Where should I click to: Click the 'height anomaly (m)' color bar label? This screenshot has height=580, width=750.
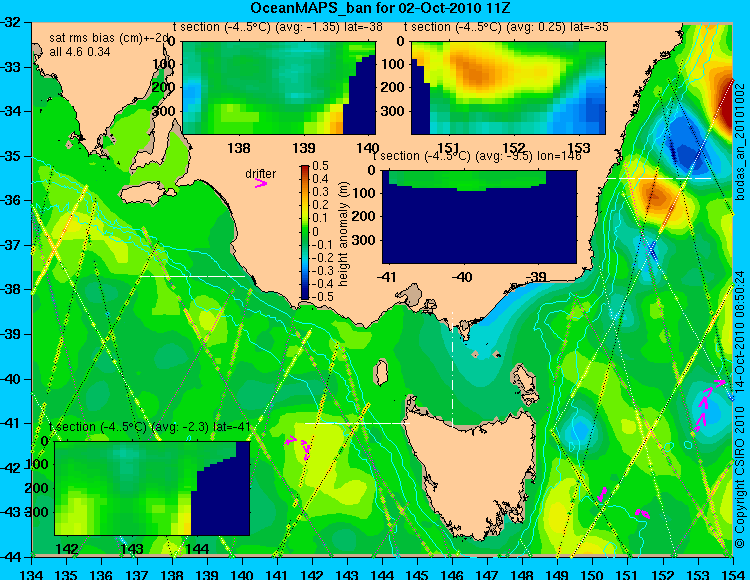click(342, 233)
